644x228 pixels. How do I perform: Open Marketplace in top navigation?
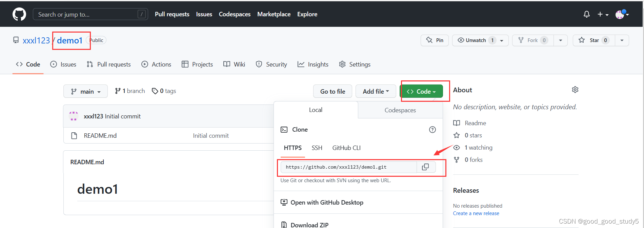[274, 14]
